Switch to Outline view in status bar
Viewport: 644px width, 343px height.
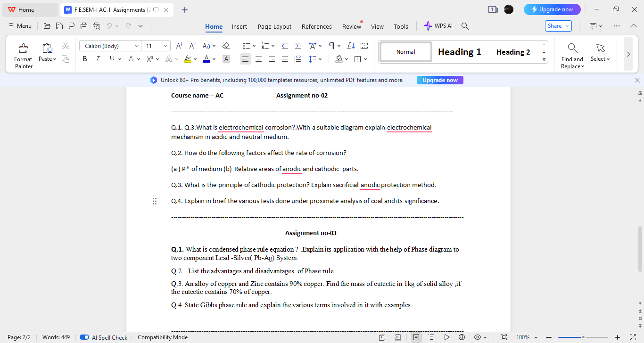(431, 337)
